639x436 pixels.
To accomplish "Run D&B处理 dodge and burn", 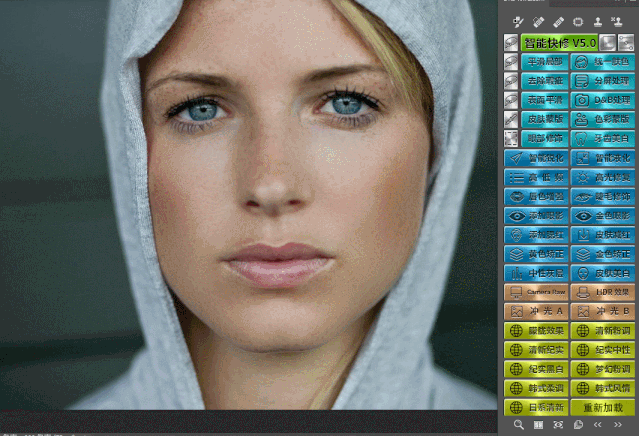I will [x=603, y=100].
